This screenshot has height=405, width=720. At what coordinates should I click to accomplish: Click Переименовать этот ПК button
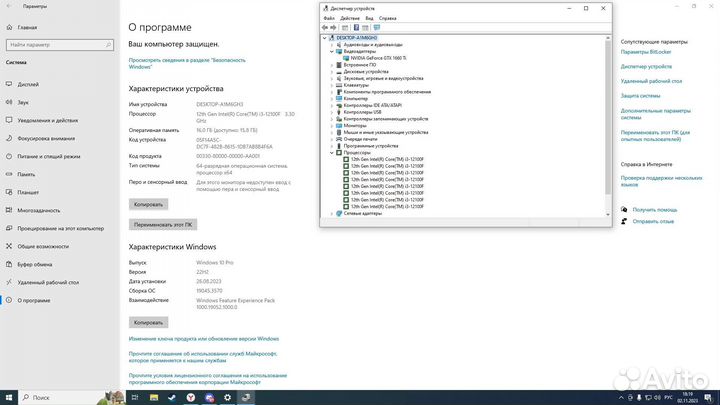(x=164, y=225)
